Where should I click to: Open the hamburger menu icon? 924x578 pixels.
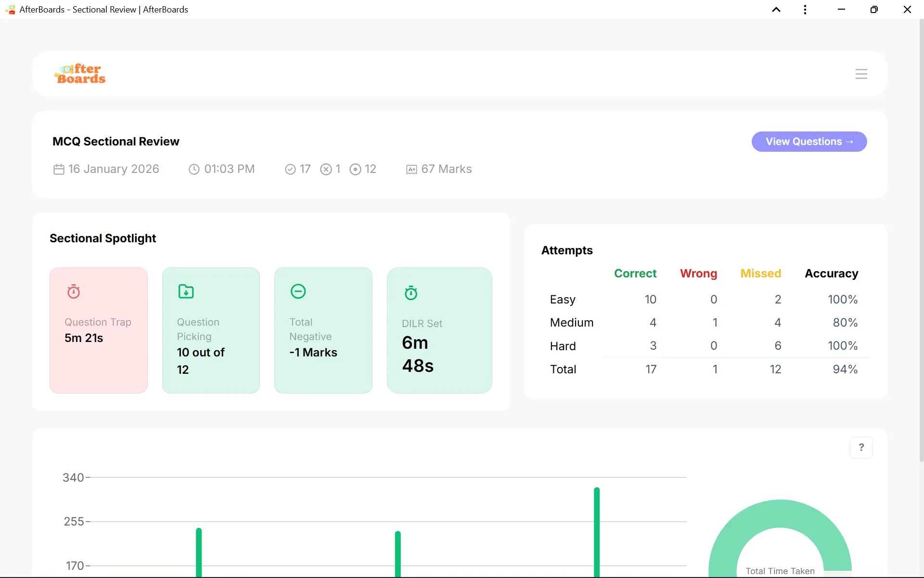pyautogui.click(x=861, y=74)
